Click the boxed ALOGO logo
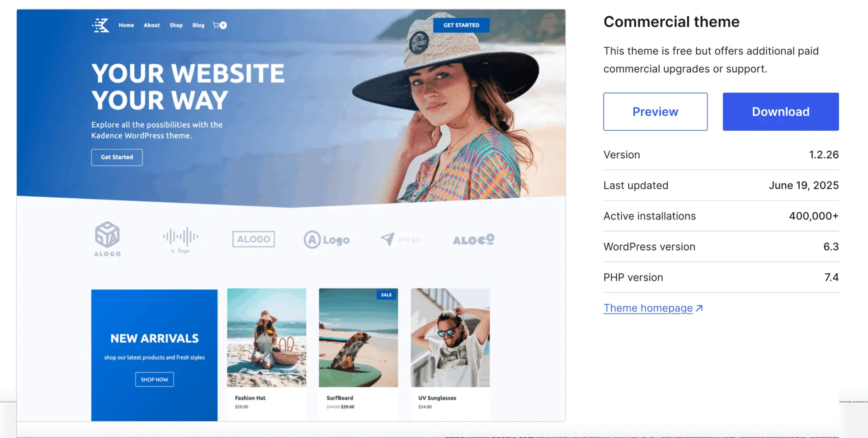This screenshot has height=438, width=868. [253, 239]
